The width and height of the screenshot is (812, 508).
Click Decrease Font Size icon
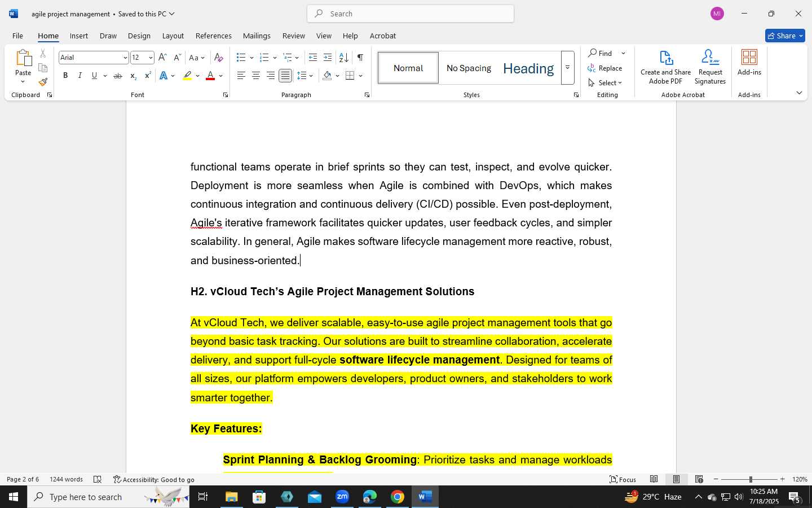(x=177, y=58)
